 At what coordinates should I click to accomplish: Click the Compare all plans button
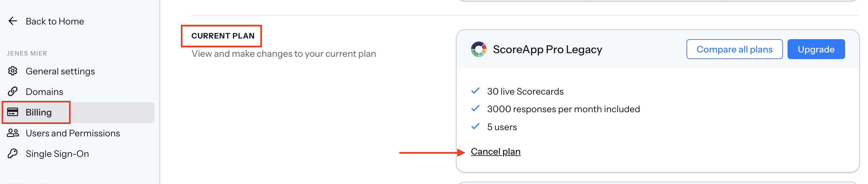tap(734, 49)
